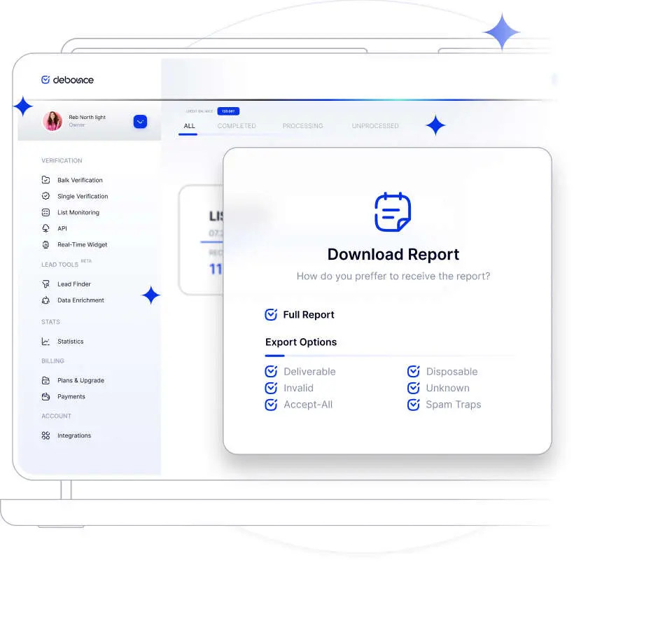
Task: Click the LEAD TOOLS section label
Action: point(59,265)
